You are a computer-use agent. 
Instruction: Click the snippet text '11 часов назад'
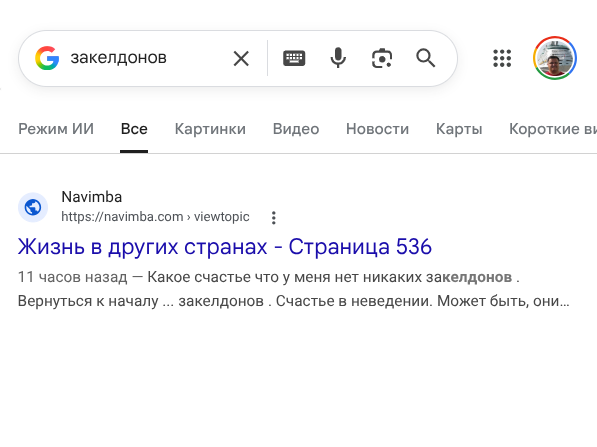tap(72, 277)
